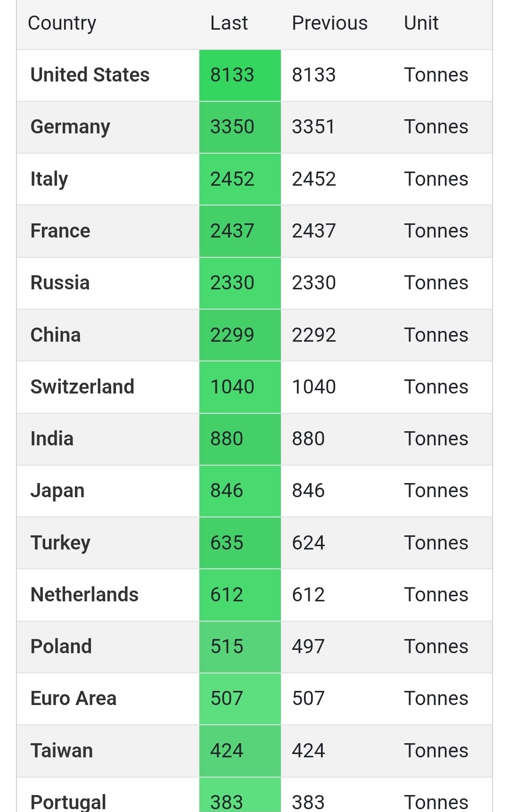Open the China country link

(56, 335)
